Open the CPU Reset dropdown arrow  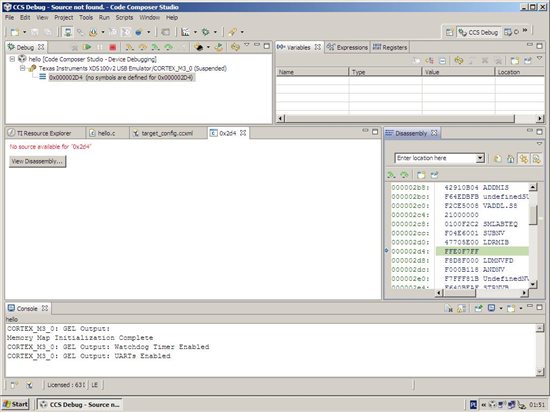[208, 47]
